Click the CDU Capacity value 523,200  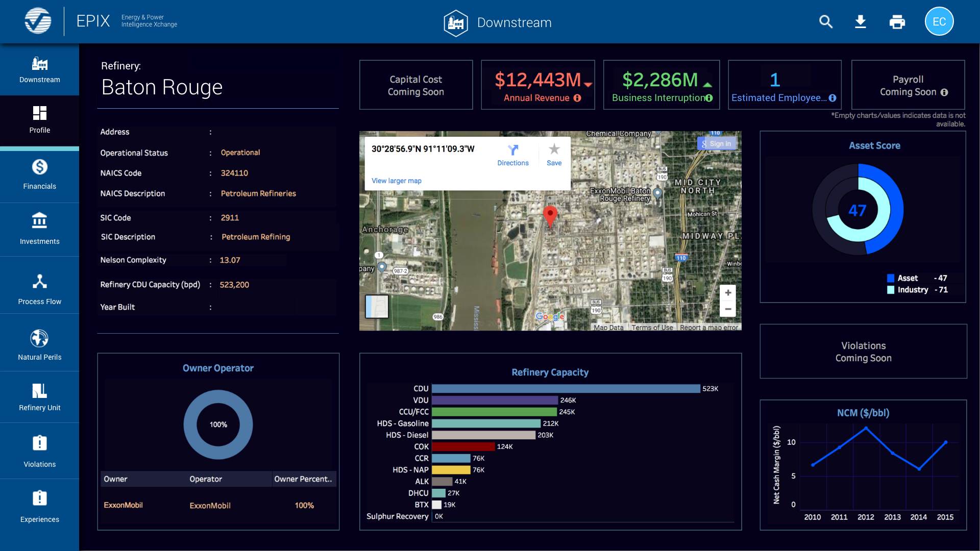tap(234, 285)
